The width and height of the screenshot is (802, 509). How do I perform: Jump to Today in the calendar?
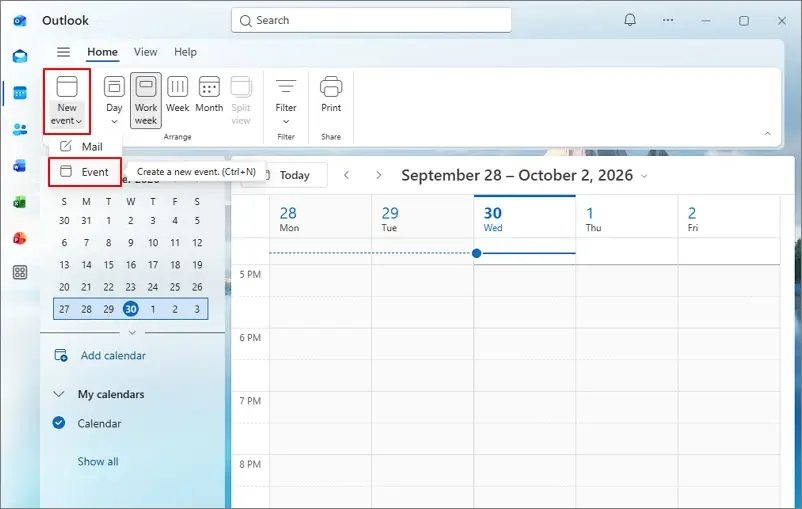pos(295,175)
